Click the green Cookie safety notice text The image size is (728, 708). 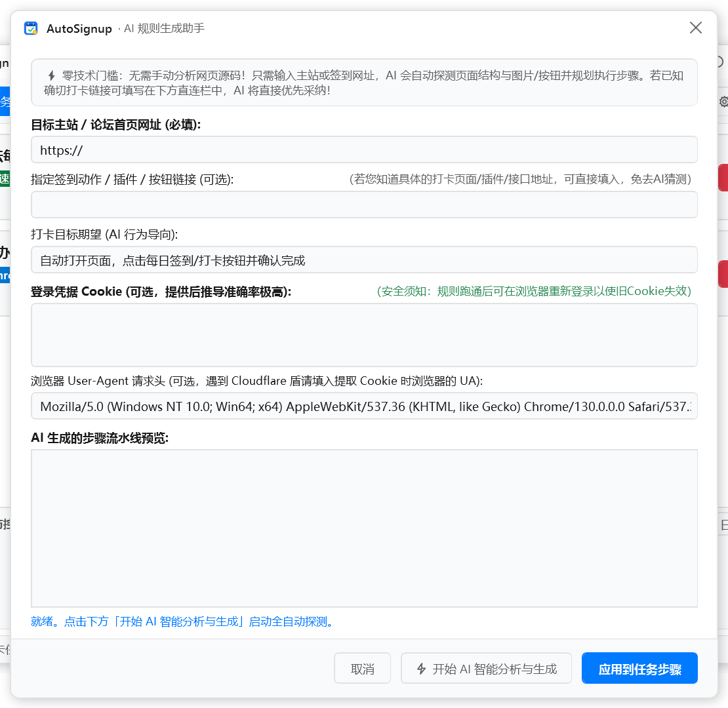[534, 291]
